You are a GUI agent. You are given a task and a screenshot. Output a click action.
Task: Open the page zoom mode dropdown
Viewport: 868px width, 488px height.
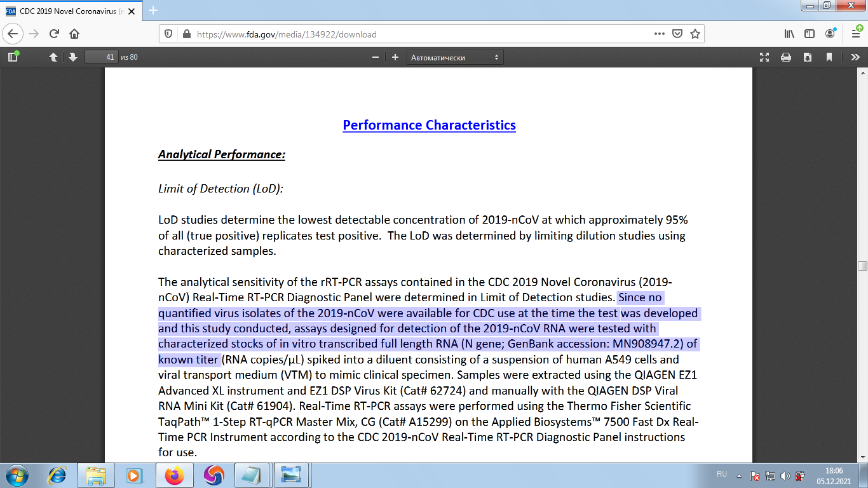point(455,57)
